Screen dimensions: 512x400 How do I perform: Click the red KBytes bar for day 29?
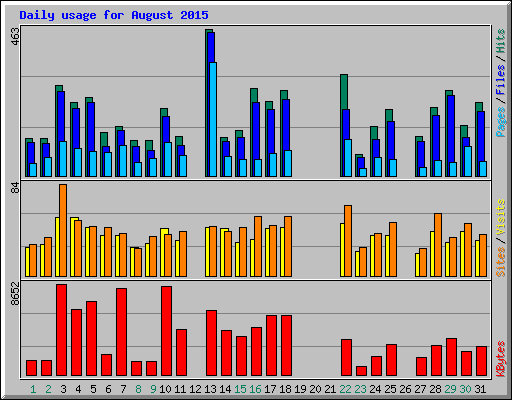[451, 357]
